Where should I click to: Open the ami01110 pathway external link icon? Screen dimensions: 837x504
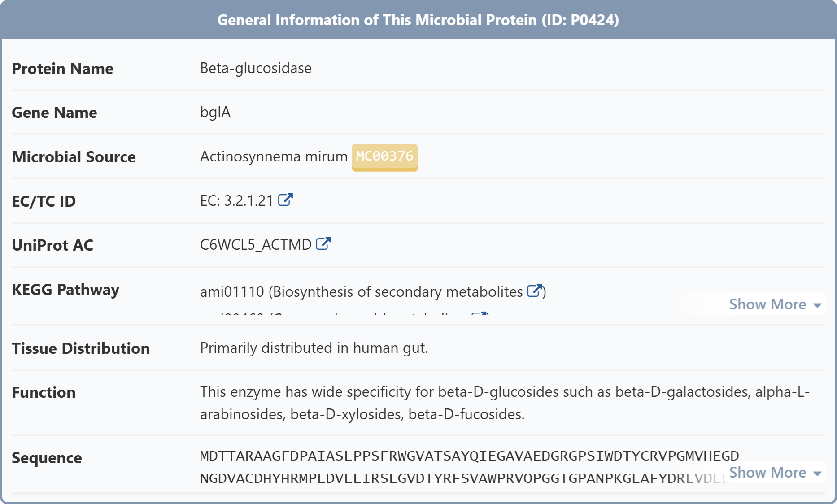click(x=535, y=291)
